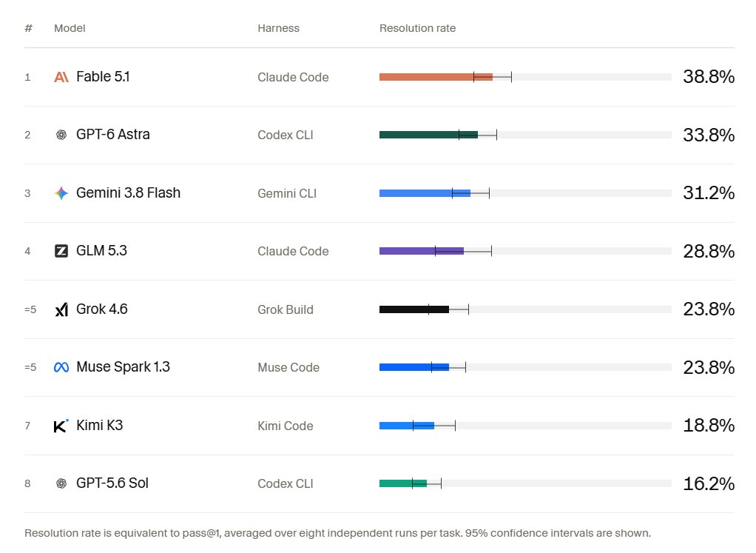Click the Anthropic logo beside Fable 5.1
Screen dimensions: 756x553
61,77
